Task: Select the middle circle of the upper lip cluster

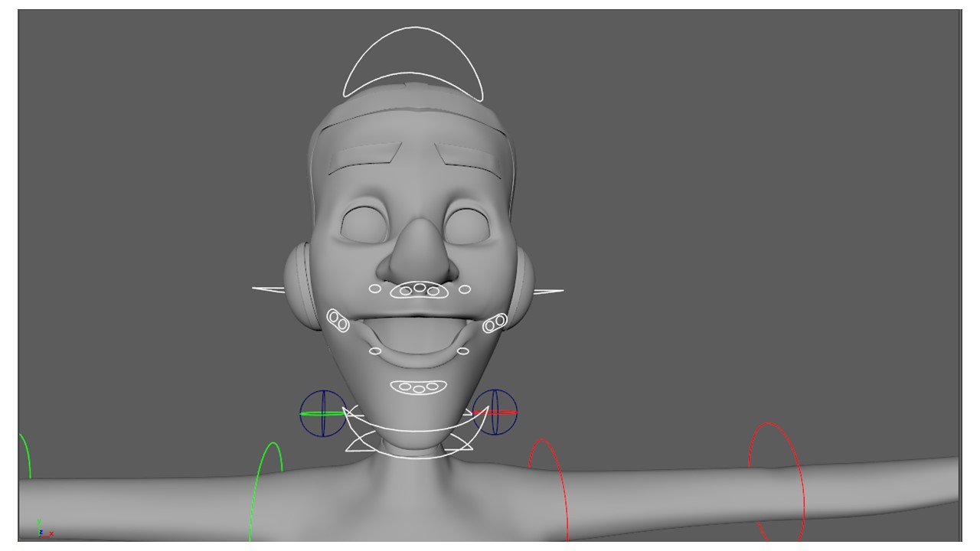Action: coord(420,289)
